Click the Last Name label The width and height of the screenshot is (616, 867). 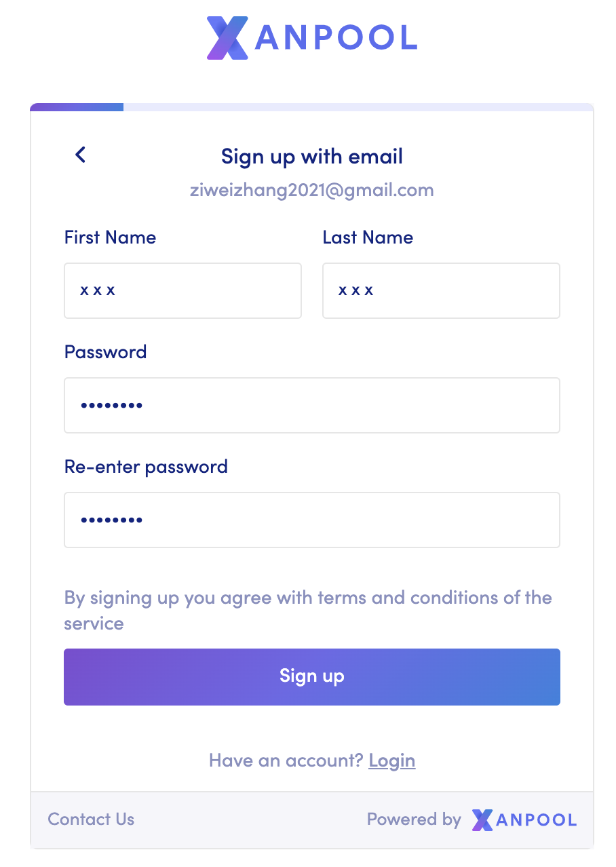368,237
